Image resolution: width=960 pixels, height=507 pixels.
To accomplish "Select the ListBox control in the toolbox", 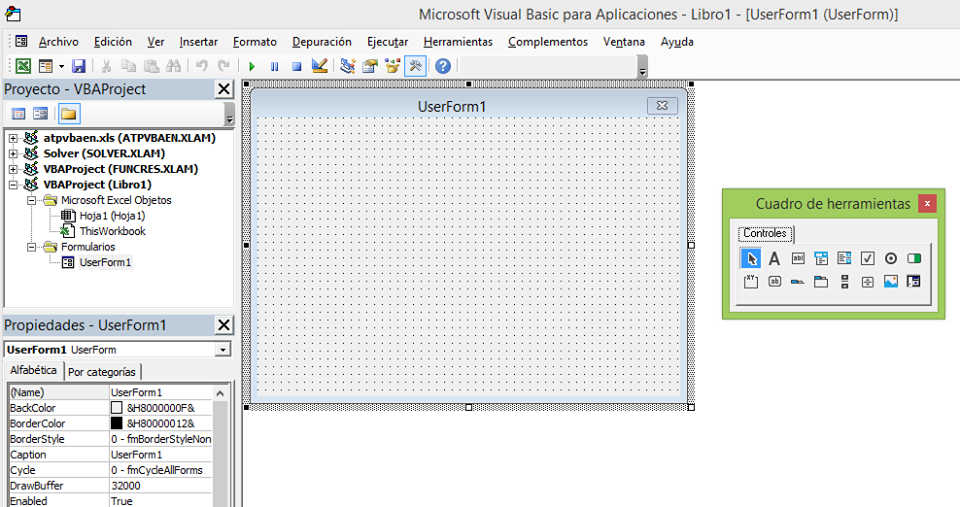I will click(844, 258).
